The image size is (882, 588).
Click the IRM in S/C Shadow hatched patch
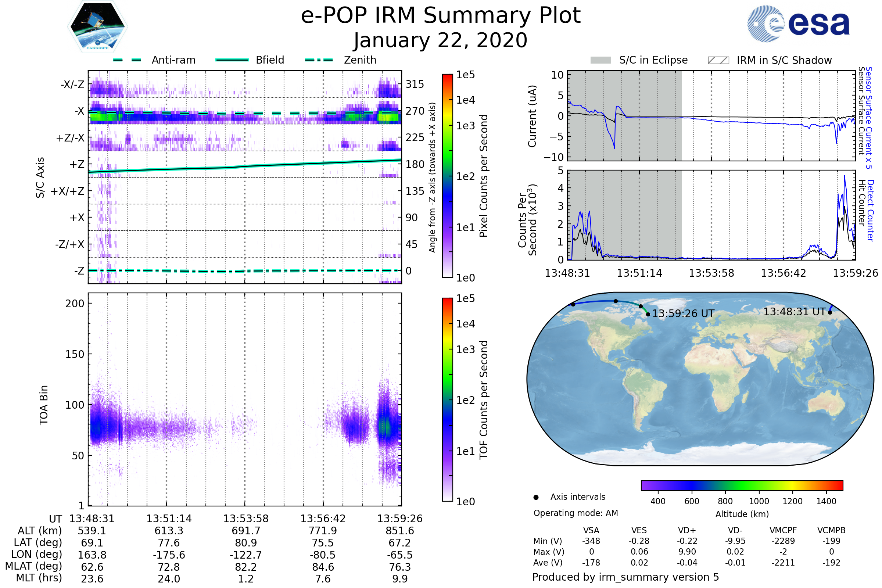[x=718, y=60]
